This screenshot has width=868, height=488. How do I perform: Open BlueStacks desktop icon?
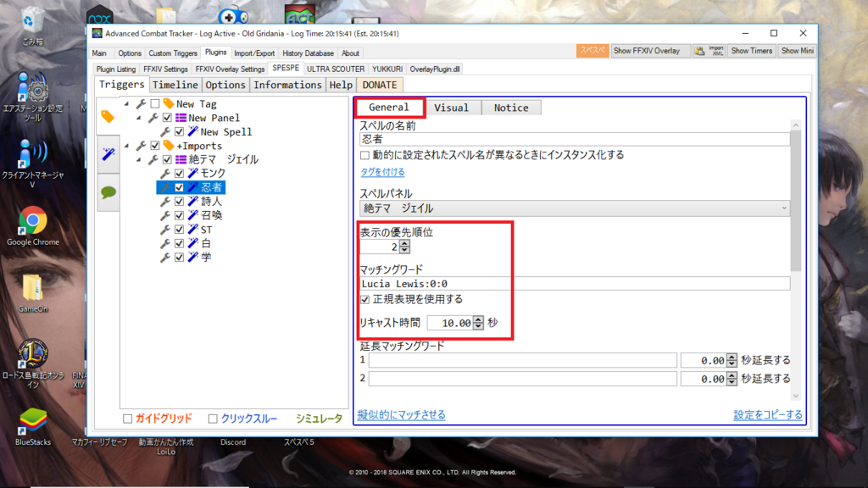pyautogui.click(x=33, y=427)
